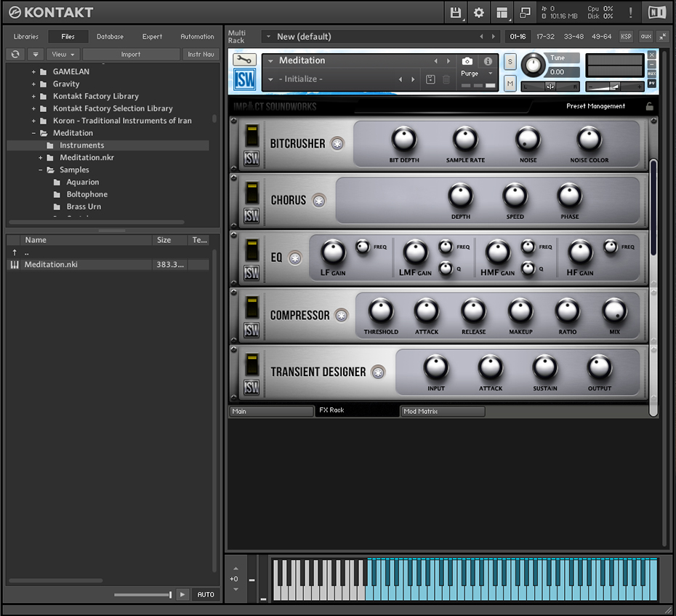Open the Purge dropdown menu
The image size is (676, 616).
pyautogui.click(x=476, y=73)
